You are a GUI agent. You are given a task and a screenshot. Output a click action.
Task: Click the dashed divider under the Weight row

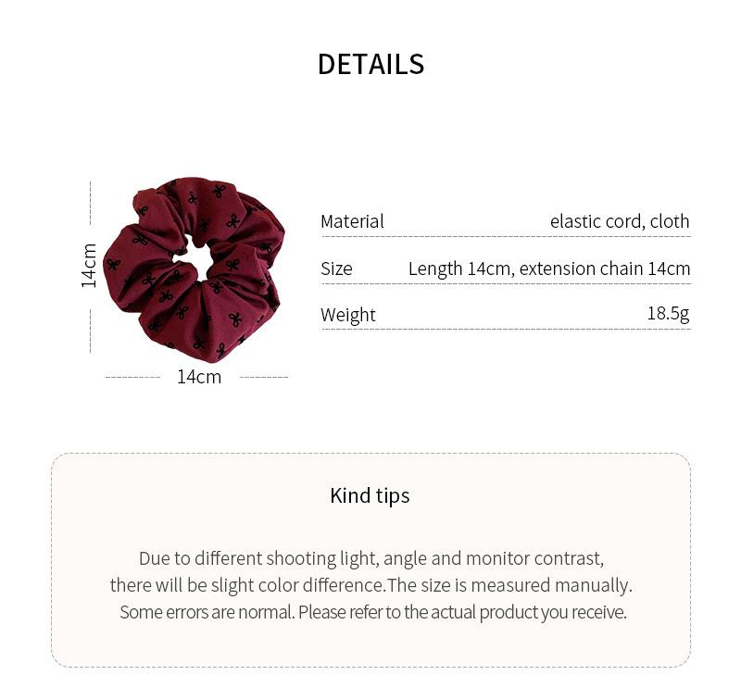pyautogui.click(x=506, y=329)
